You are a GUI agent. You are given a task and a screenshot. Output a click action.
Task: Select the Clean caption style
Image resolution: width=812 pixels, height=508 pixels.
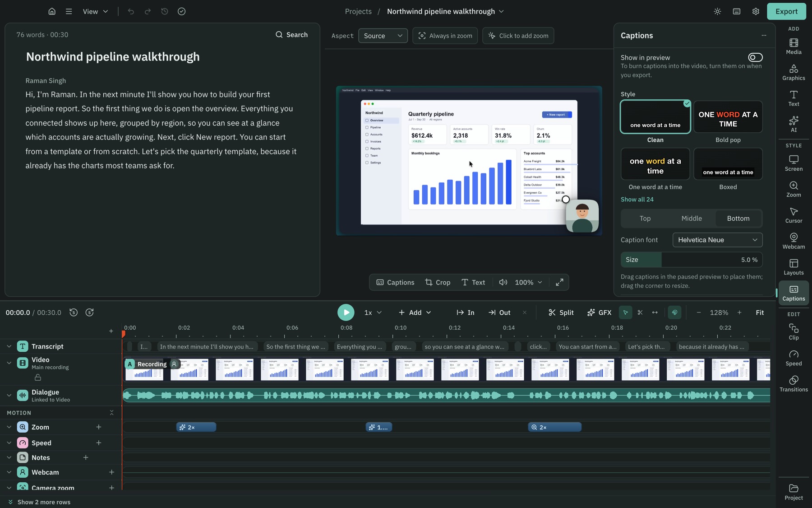click(x=655, y=117)
